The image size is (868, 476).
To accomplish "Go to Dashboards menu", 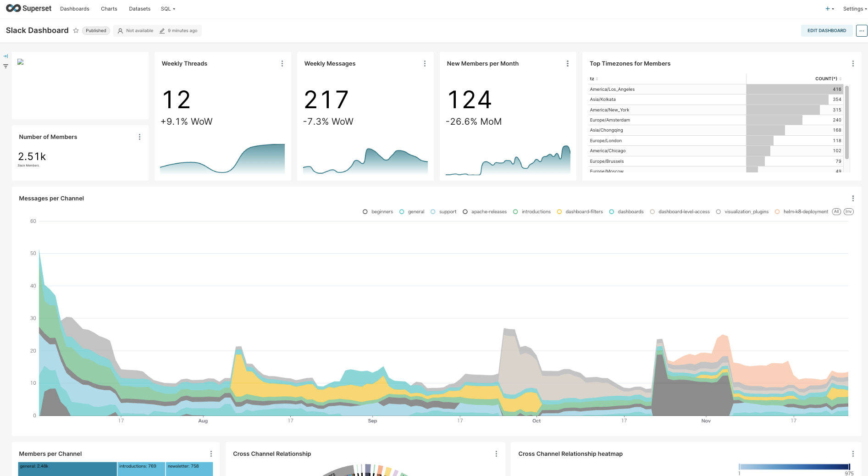I will click(75, 9).
